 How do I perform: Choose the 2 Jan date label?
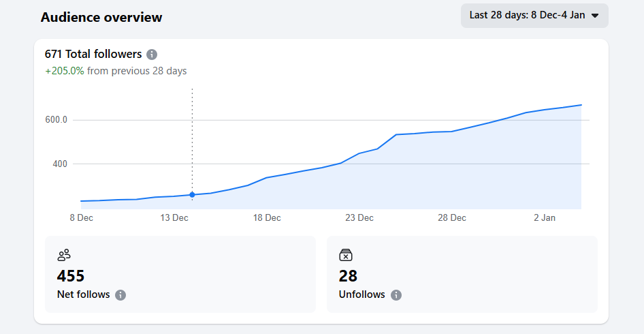click(545, 218)
